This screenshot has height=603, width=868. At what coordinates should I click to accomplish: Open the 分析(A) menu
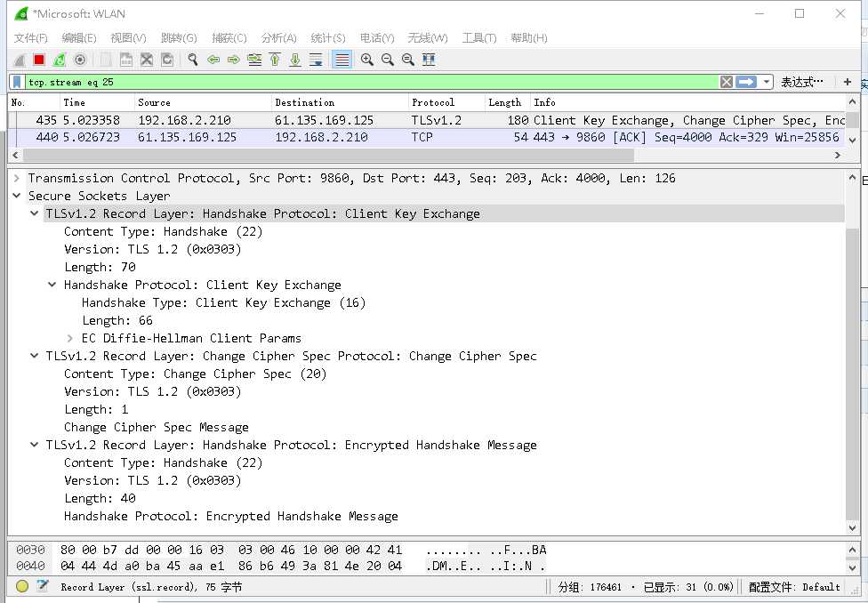point(279,37)
